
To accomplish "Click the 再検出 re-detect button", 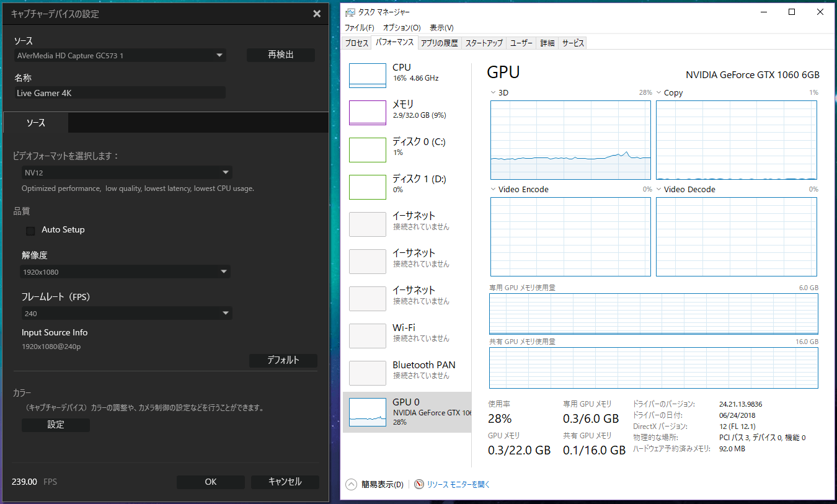I will click(281, 55).
